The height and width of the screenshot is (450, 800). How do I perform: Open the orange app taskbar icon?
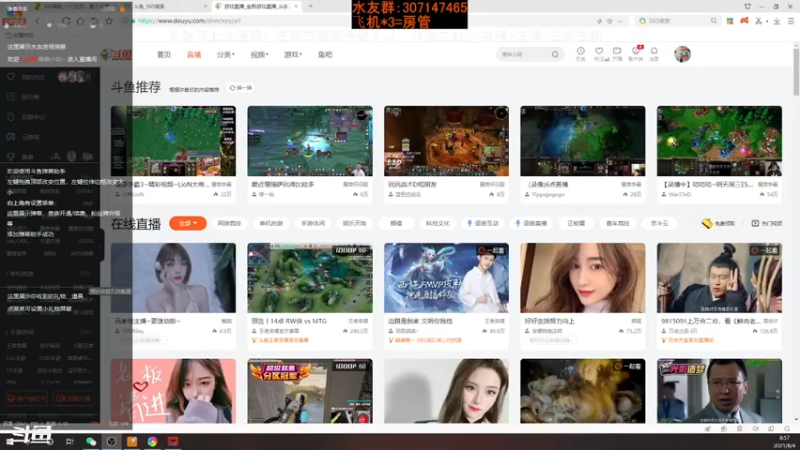[x=132, y=441]
